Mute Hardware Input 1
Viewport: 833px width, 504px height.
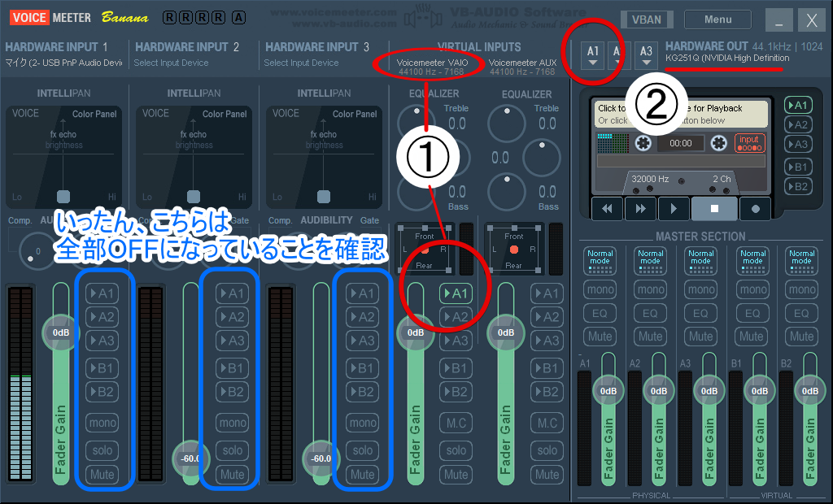[x=102, y=475]
